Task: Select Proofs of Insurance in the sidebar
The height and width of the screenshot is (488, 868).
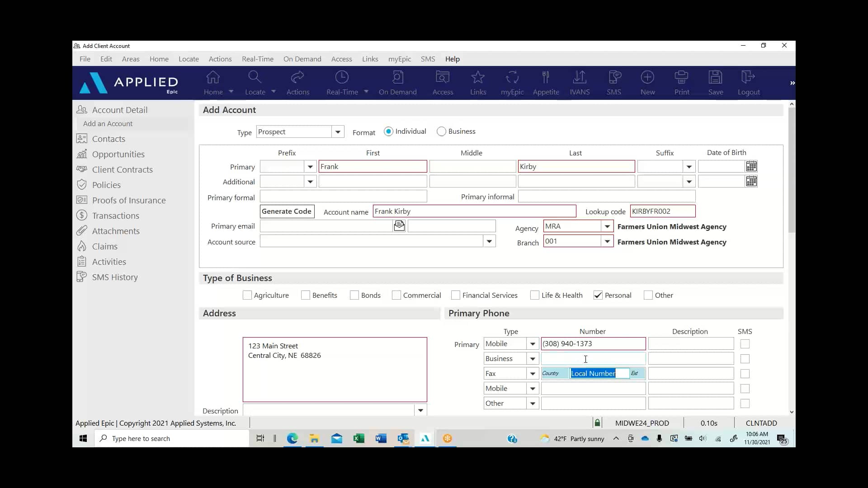Action: pos(128,200)
